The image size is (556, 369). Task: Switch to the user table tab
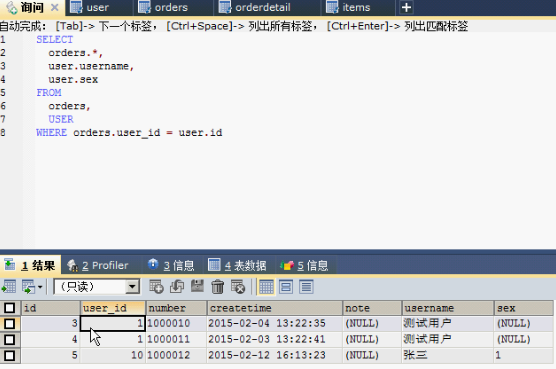click(x=98, y=7)
